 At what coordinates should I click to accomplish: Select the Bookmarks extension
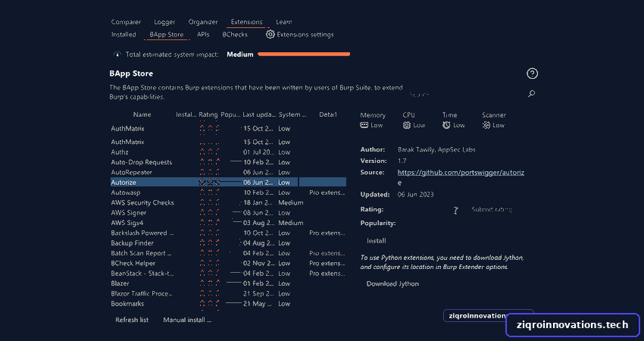pos(228,304)
